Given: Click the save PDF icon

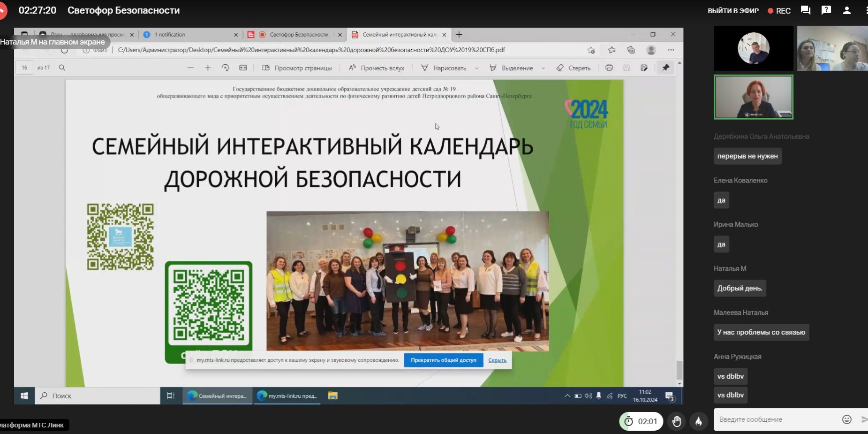Looking at the screenshot, I should [x=626, y=68].
